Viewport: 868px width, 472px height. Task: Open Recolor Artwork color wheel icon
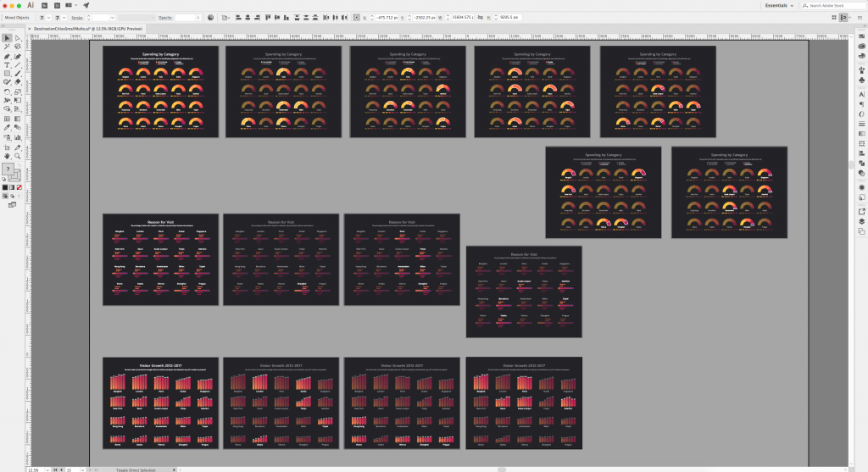pos(210,18)
